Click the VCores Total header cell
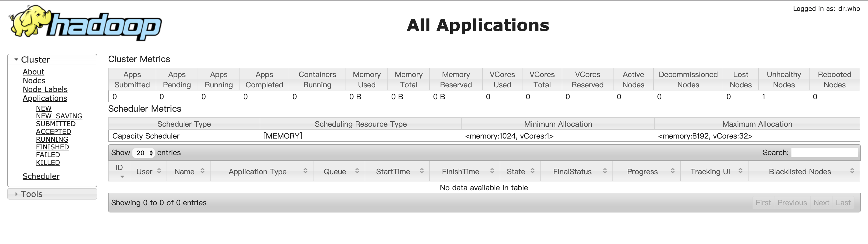 (542, 79)
